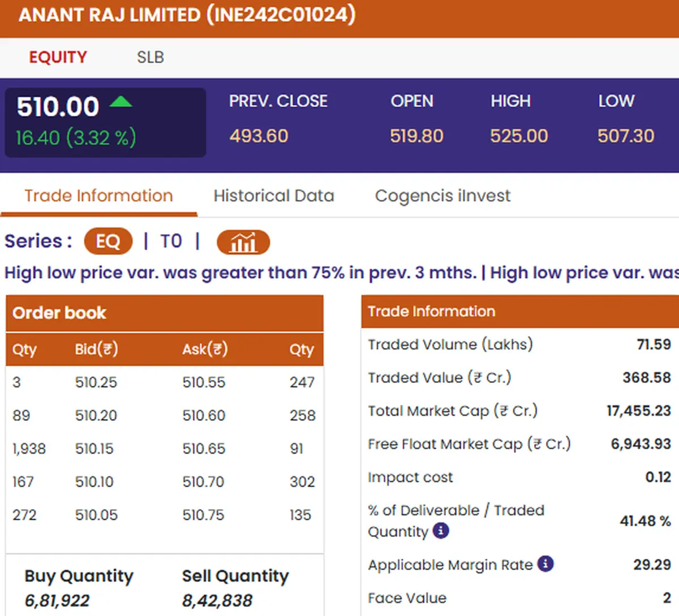Click last traded price 510.00
679x616 pixels.
[x=58, y=106]
